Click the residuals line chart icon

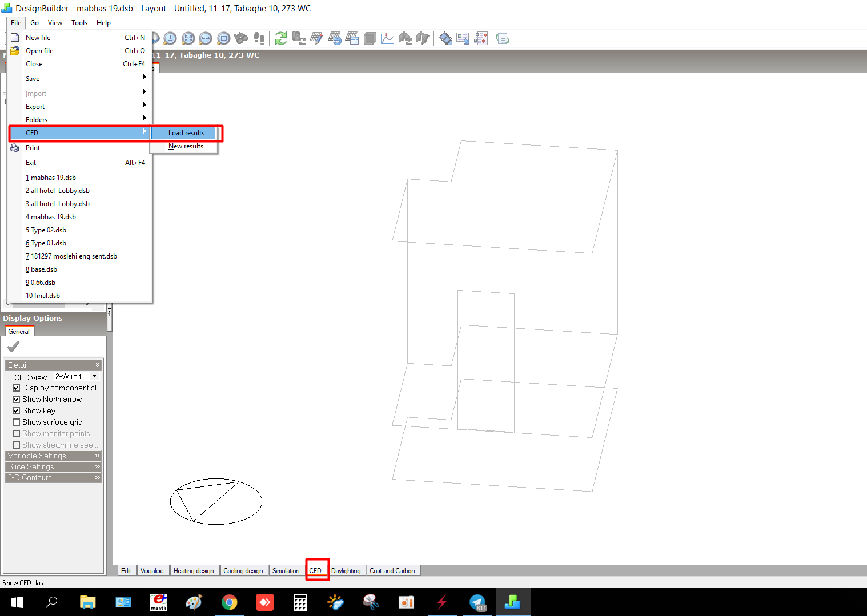388,38
